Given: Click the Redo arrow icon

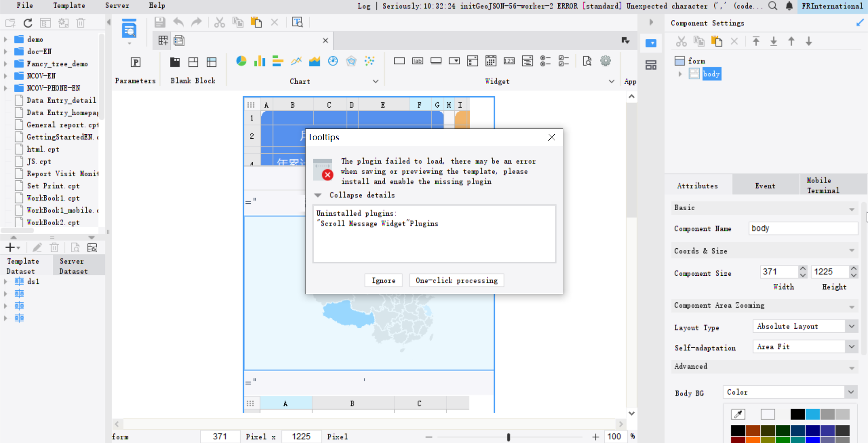Looking at the screenshot, I should [x=196, y=22].
